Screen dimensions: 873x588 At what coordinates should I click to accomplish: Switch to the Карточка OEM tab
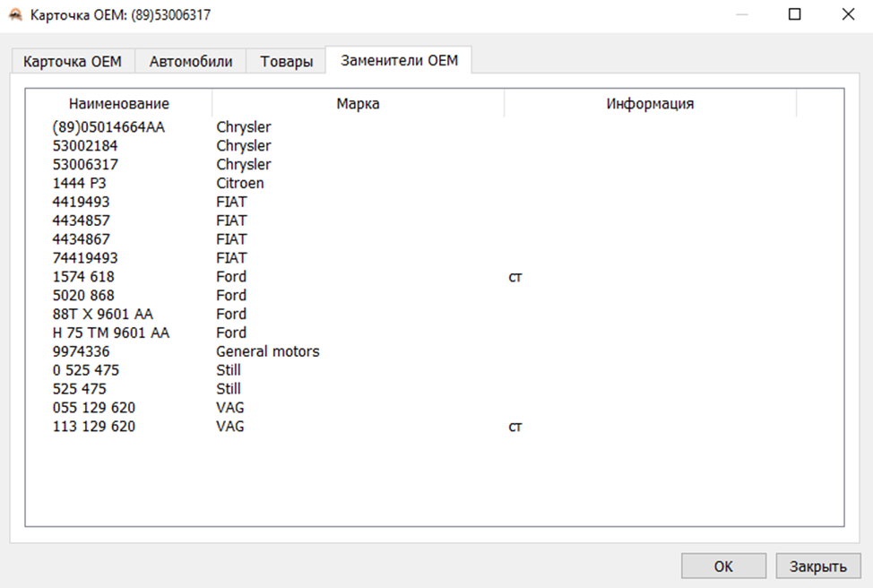pyautogui.click(x=73, y=62)
